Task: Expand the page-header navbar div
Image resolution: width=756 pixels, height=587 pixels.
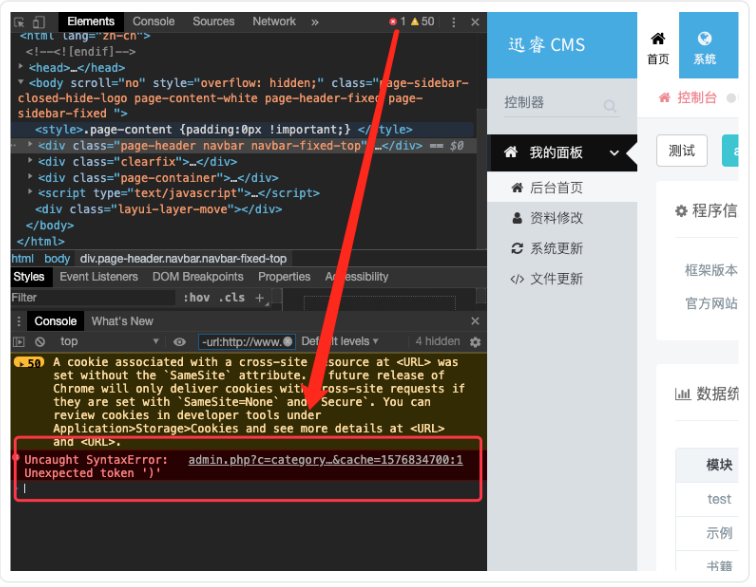Action: (30, 145)
